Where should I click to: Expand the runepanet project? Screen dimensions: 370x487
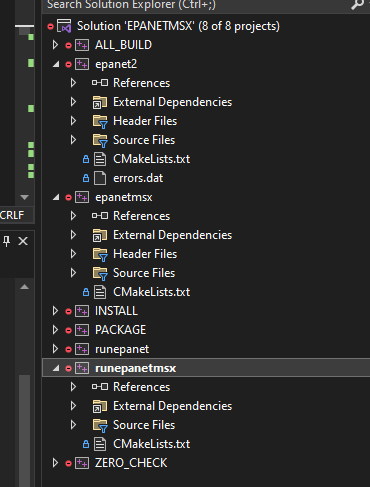(x=55, y=349)
